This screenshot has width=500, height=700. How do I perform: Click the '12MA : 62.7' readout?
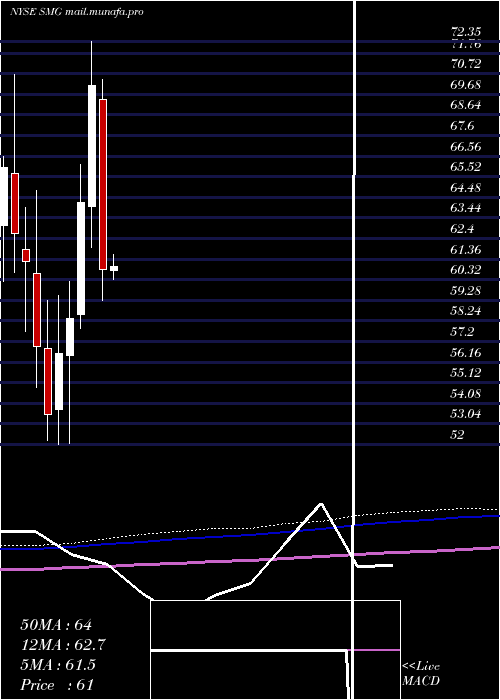(x=63, y=645)
